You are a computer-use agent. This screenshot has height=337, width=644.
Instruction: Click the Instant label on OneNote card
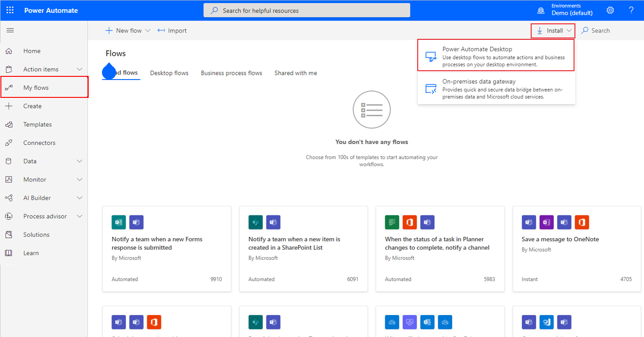pyautogui.click(x=530, y=279)
